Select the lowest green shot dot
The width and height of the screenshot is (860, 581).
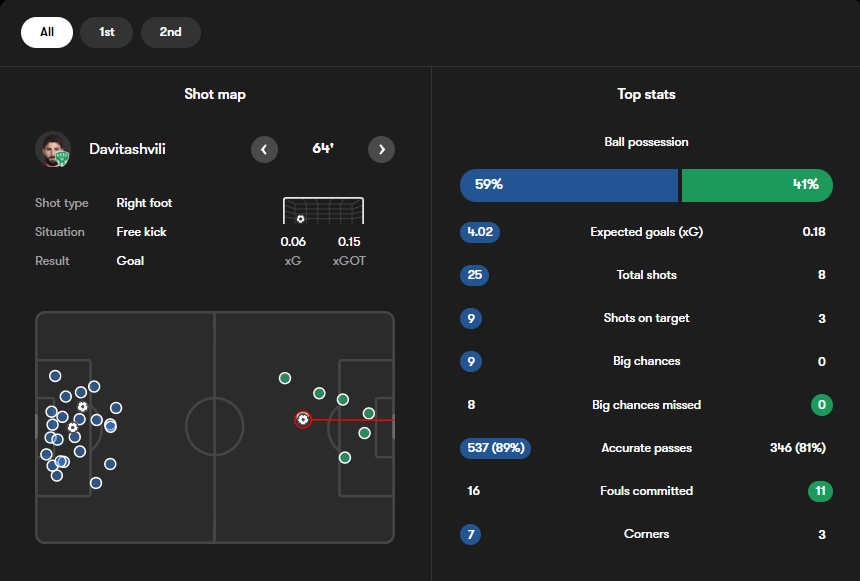click(345, 457)
